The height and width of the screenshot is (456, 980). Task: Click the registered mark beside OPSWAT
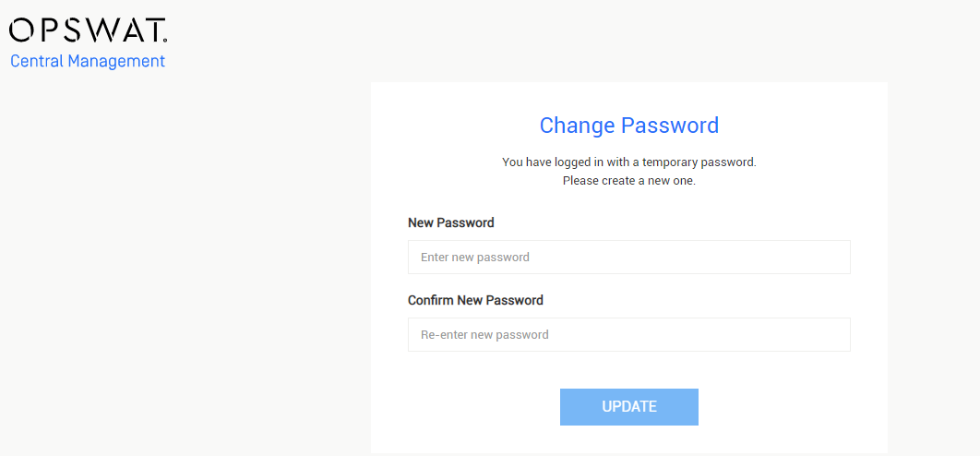click(x=165, y=40)
